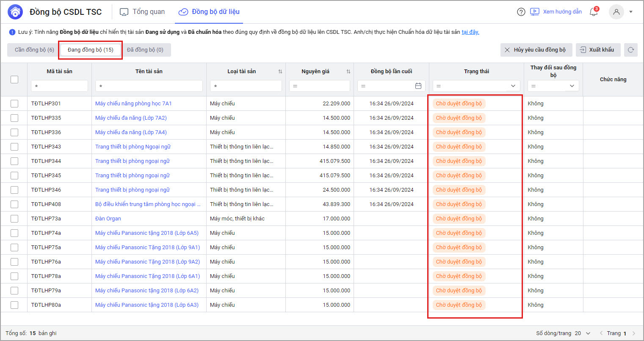Expand the Số dòng/trang rows-per-page dropdown
The width and height of the screenshot is (644, 341).
[x=588, y=333]
